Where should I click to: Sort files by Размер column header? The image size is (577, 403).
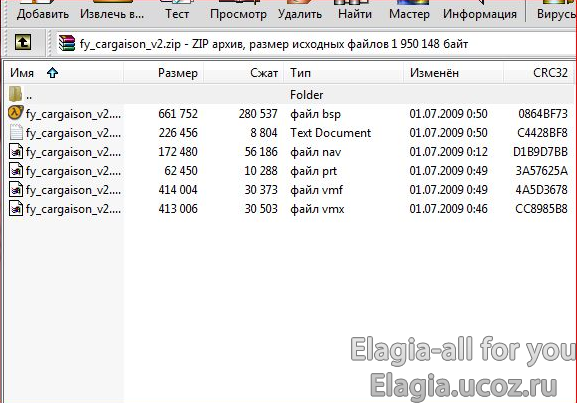pos(164,73)
